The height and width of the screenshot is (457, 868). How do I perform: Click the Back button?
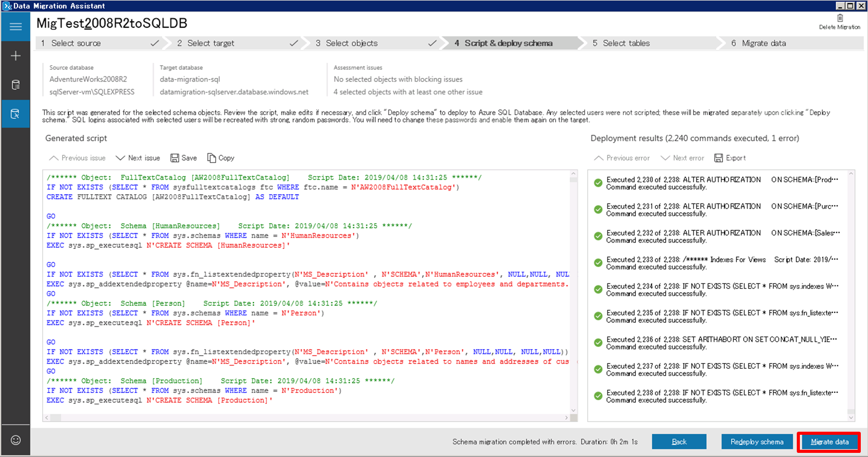tap(679, 442)
